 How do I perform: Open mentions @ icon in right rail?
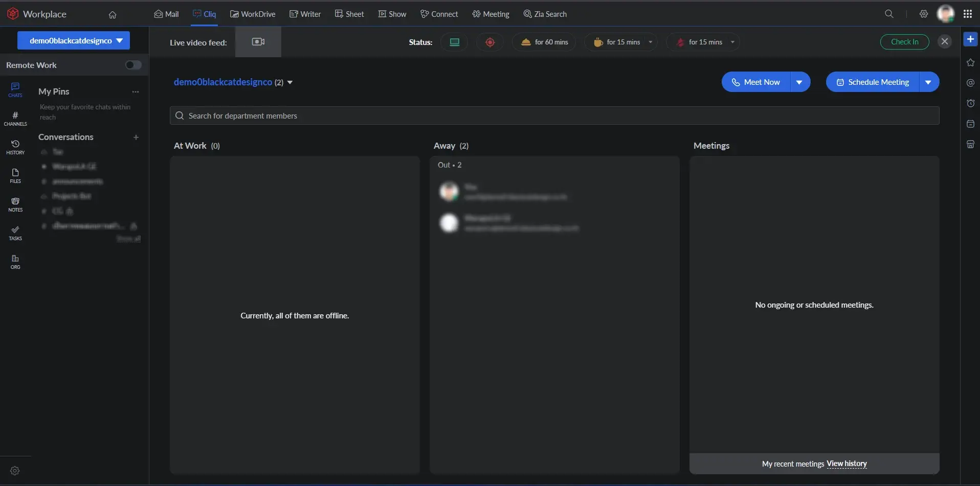[x=970, y=83]
